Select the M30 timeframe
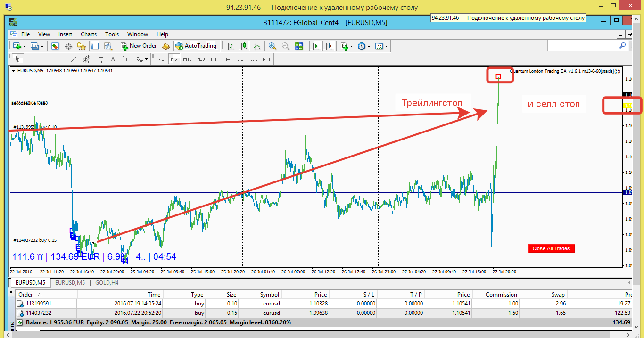 (200, 59)
